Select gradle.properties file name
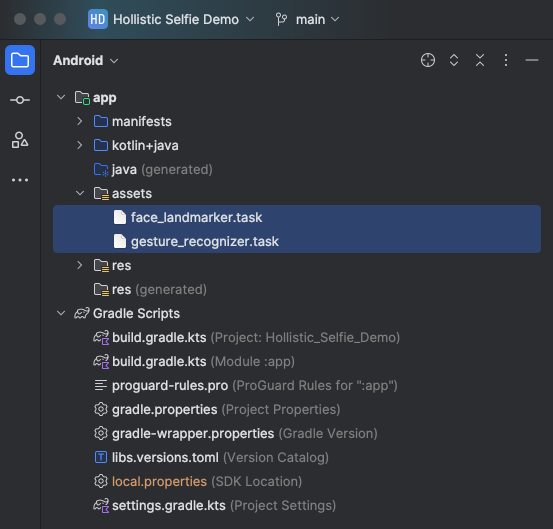Image resolution: width=553 pixels, height=529 pixels. click(164, 409)
